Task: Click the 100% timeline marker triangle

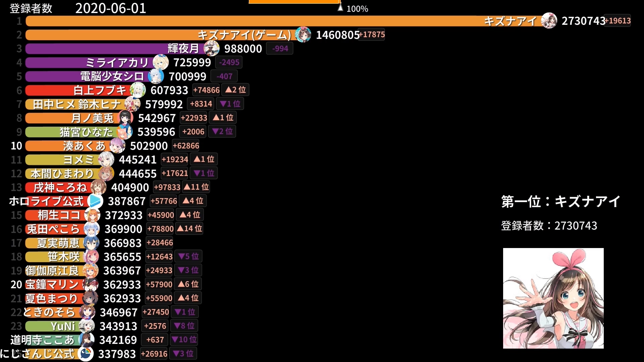Action: pyautogui.click(x=340, y=8)
